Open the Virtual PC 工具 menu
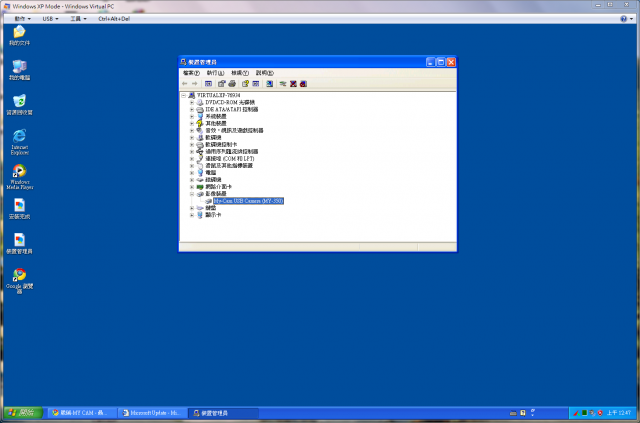The height and width of the screenshot is (423, 640). (x=78, y=19)
